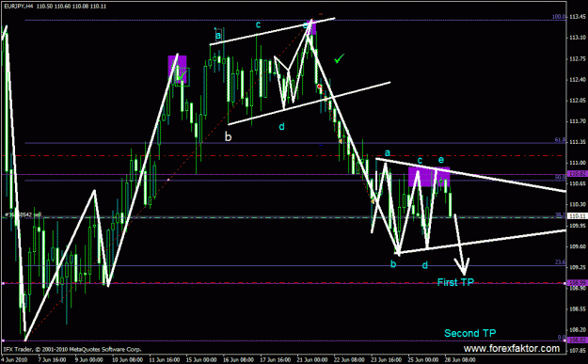This screenshot has height=364, width=588.
Task: Click the checkmark inside the green square
Action: pos(182,75)
